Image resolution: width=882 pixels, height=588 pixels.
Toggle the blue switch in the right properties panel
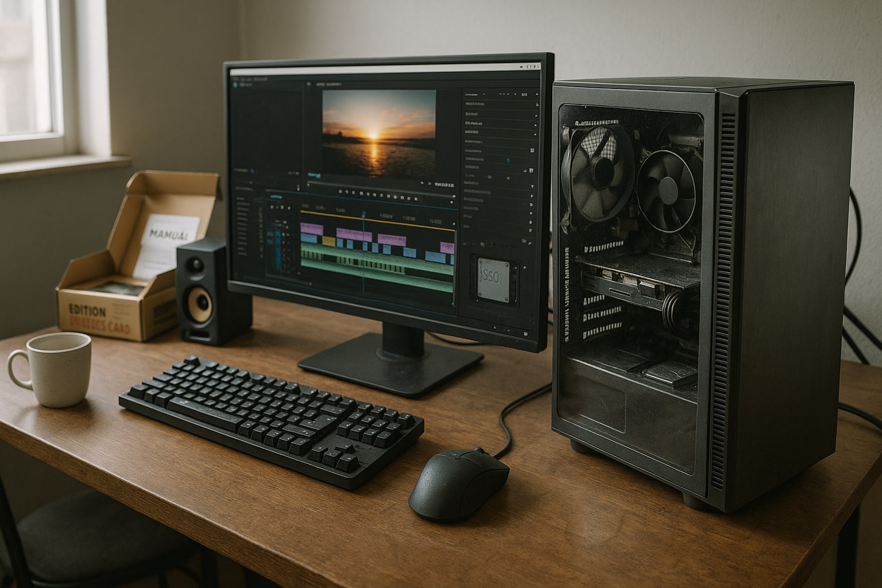(x=509, y=160)
